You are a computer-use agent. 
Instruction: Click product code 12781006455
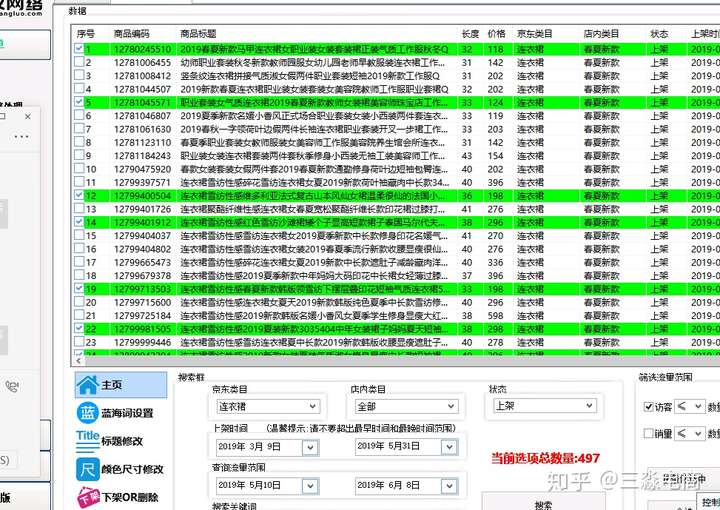pyautogui.click(x=142, y=62)
